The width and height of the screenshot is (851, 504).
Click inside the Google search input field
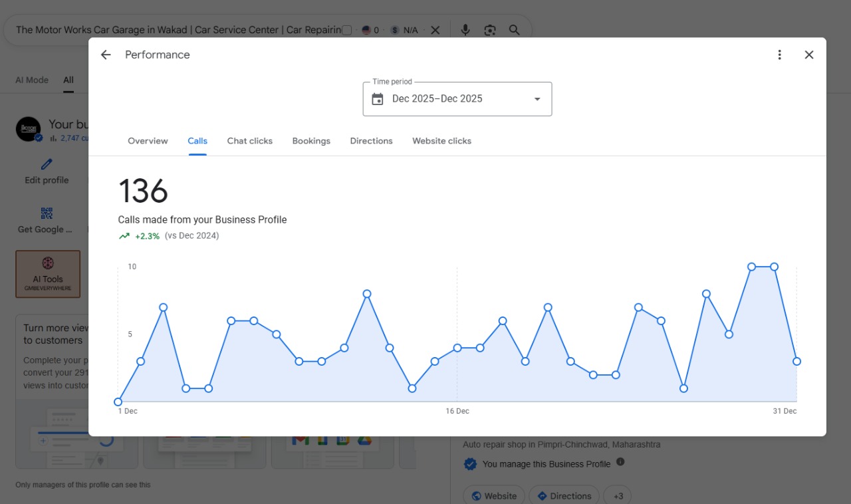click(x=178, y=30)
